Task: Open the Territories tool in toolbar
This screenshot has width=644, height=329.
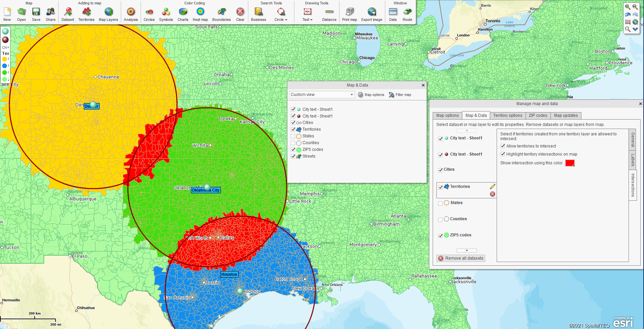Action: [x=86, y=14]
